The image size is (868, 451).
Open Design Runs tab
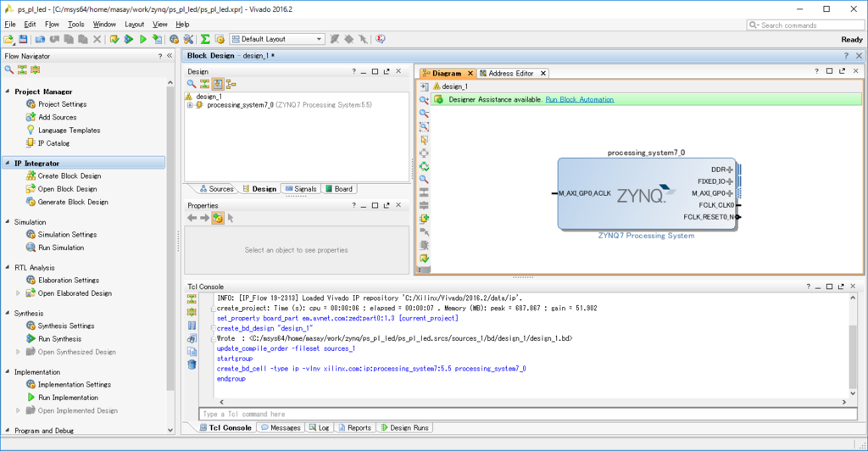click(404, 428)
